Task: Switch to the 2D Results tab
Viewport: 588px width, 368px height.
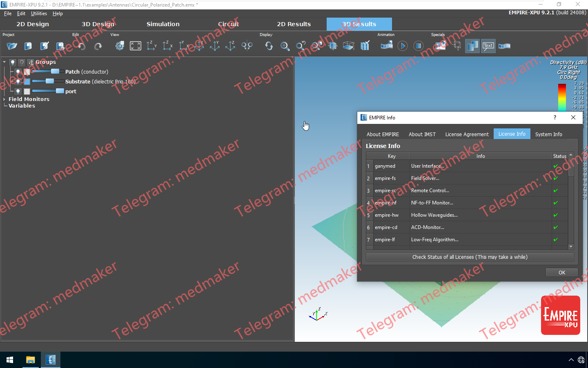Action: click(294, 24)
